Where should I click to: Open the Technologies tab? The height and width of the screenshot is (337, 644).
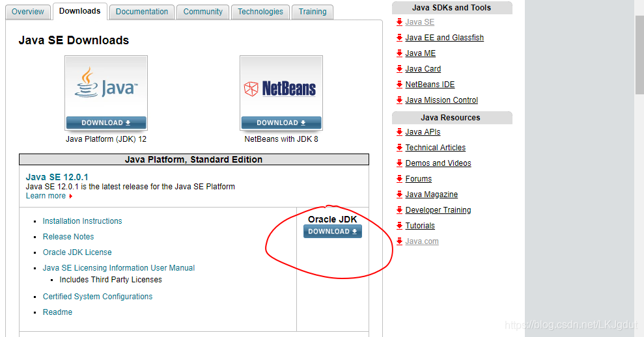click(260, 12)
